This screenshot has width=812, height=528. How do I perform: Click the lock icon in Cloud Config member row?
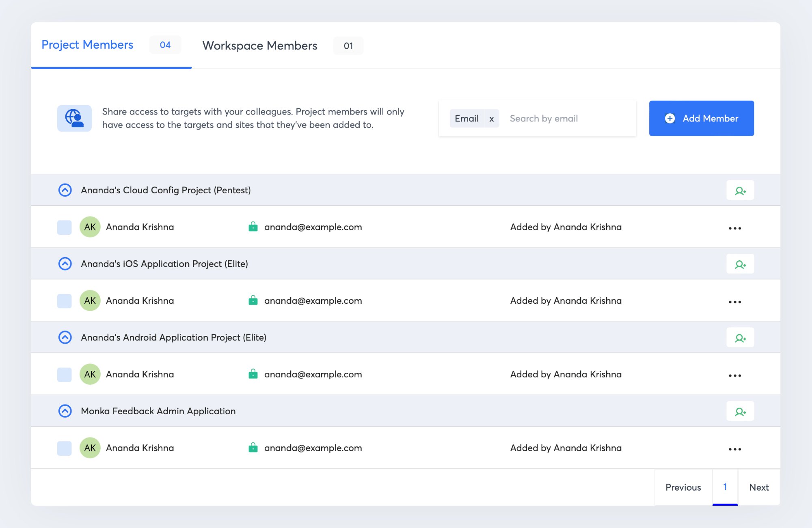click(x=253, y=227)
